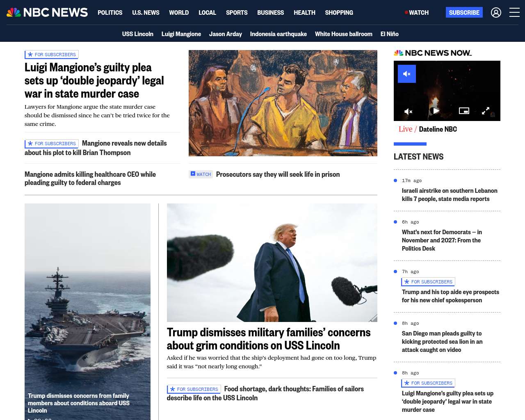Image resolution: width=525 pixels, height=420 pixels.
Task: Click the 'Trump dismisses concerns from family members' video caption
Action: point(79,403)
